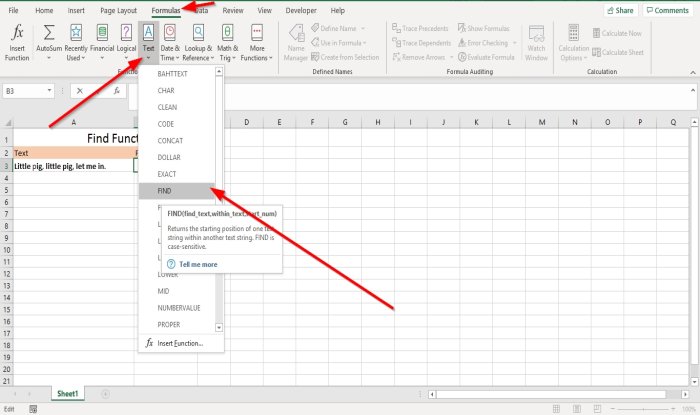Click the zoom slider in status bar
700x415 pixels.
tap(643, 409)
